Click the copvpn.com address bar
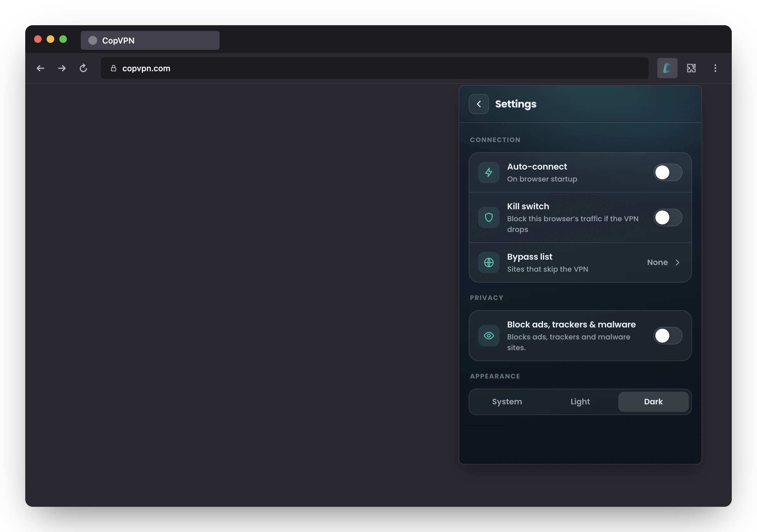This screenshot has width=757, height=532. click(x=374, y=68)
